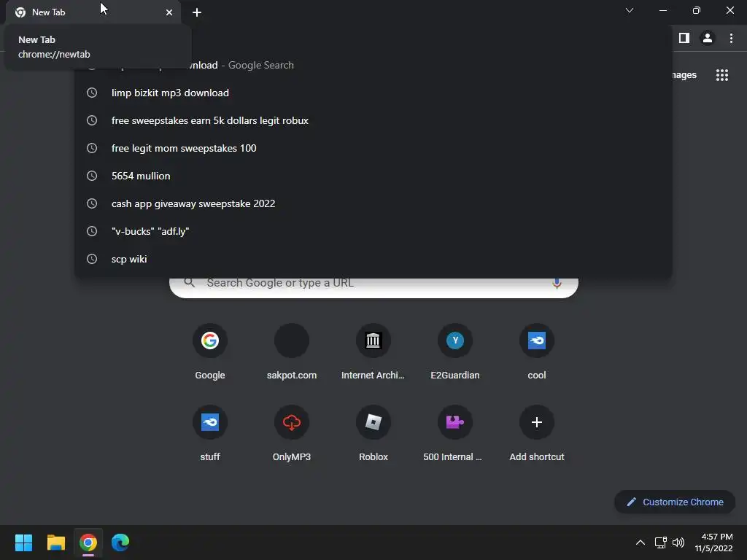
Task: Launch File Explorer from the taskbar
Action: point(55,542)
